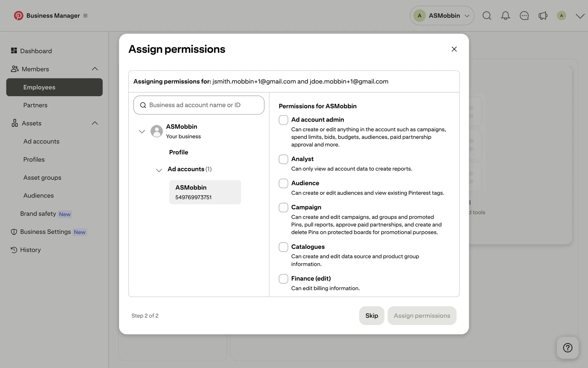
Task: Tick the Campaign permission checkbox
Action: point(283,208)
